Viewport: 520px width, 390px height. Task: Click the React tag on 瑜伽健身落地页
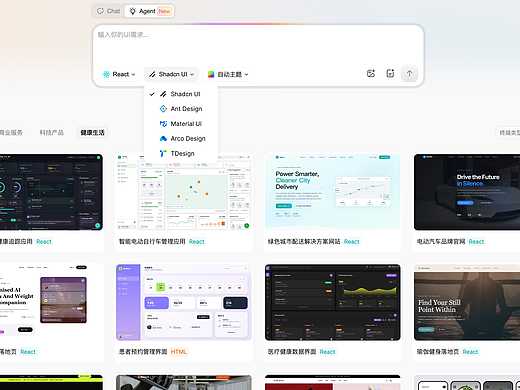pos(470,352)
